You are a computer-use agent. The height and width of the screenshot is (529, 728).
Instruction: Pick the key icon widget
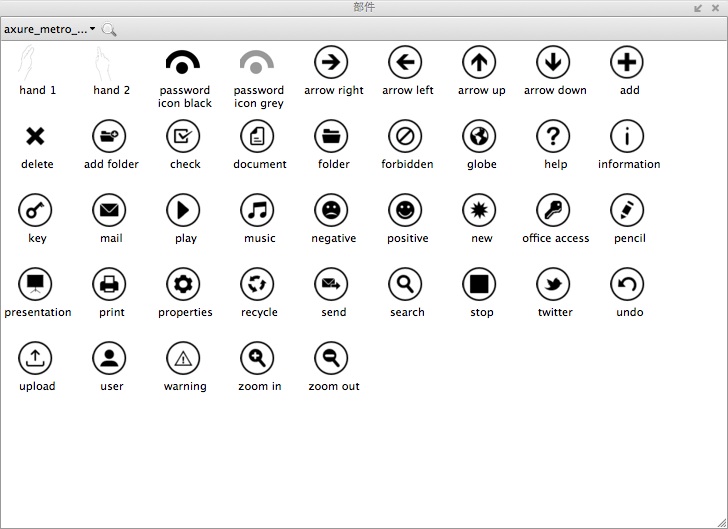coord(35,210)
